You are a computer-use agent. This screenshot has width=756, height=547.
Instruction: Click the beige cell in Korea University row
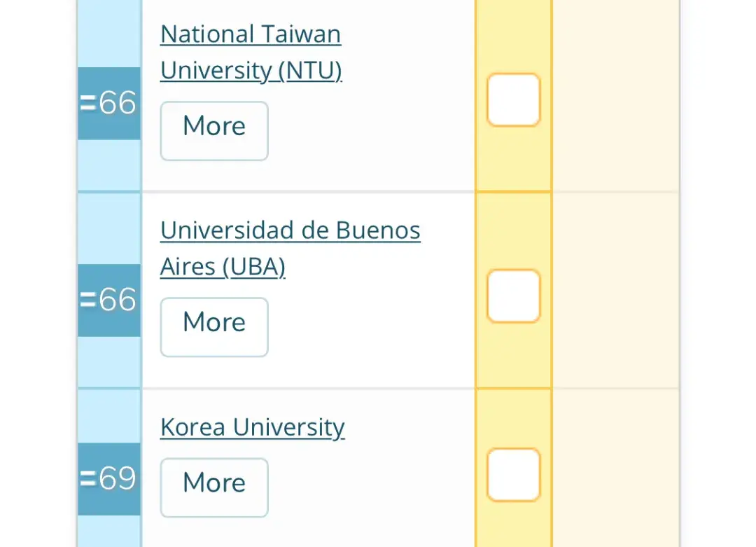(615, 469)
